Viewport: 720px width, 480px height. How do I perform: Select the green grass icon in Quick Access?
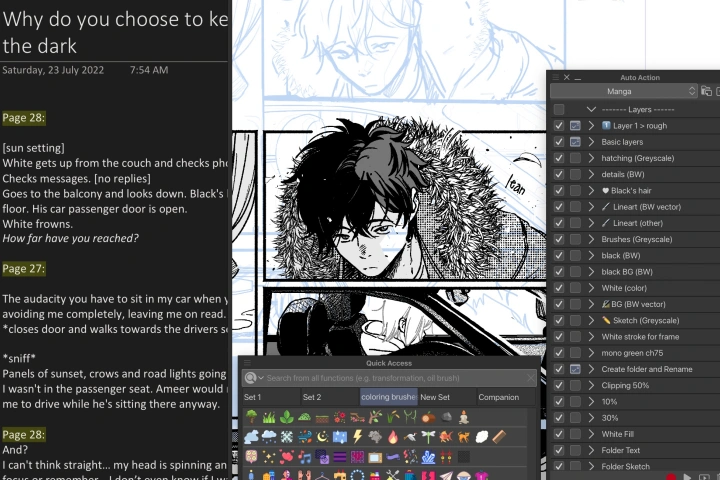click(269, 417)
